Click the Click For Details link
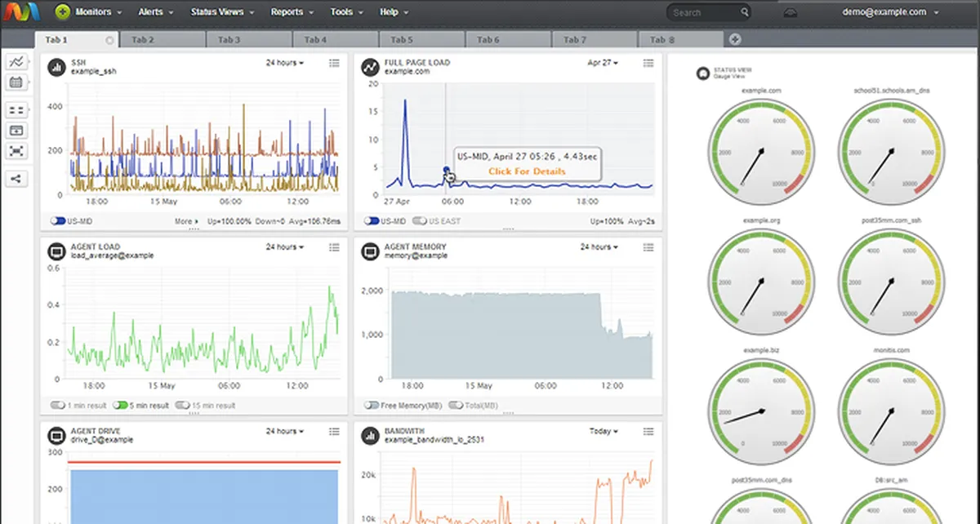 pyautogui.click(x=527, y=171)
